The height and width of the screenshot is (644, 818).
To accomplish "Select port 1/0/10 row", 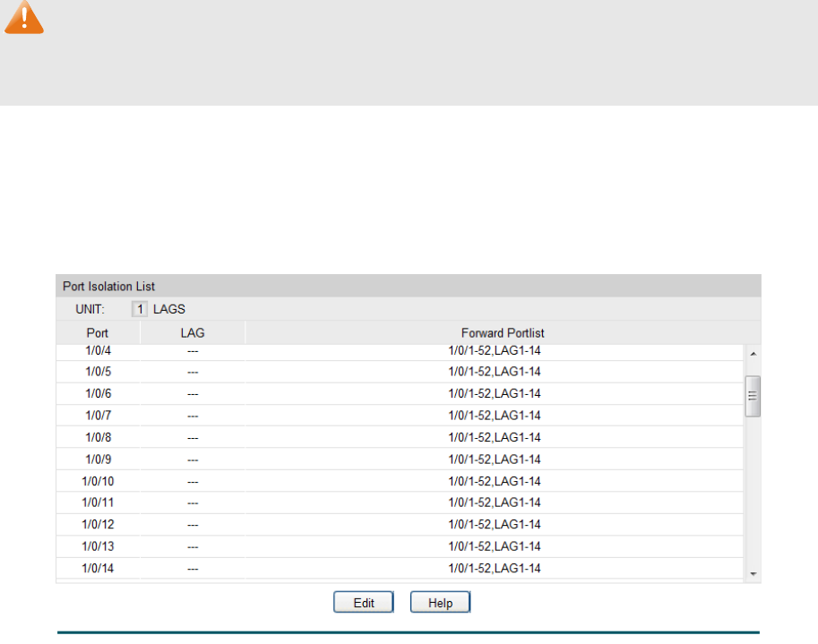I will (400, 481).
